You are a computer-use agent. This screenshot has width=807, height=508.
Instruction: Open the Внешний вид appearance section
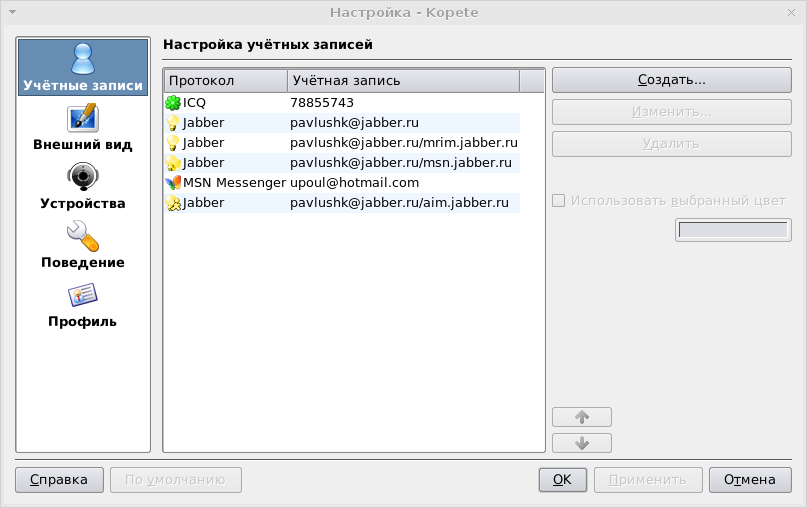[83, 128]
